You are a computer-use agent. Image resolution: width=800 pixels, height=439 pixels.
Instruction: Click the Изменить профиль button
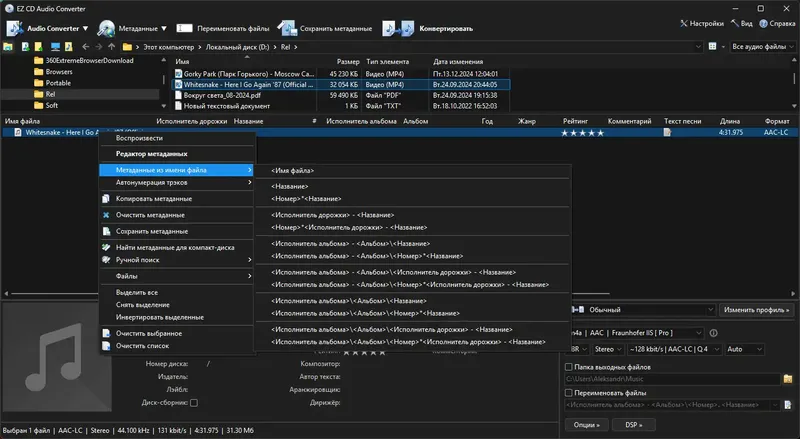click(756, 310)
